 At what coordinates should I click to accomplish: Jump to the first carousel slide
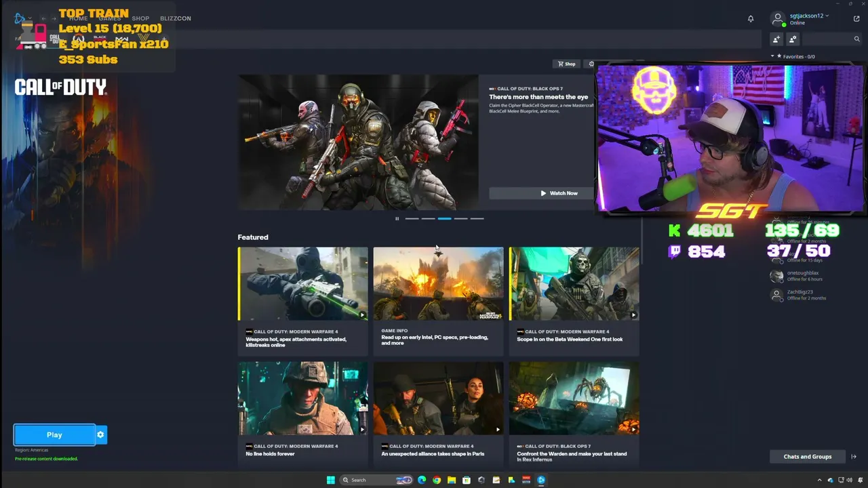pos(412,218)
